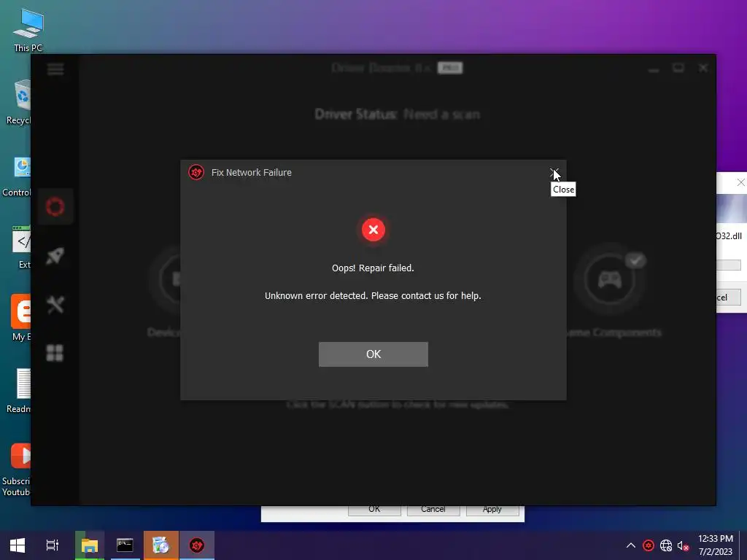Click the Driver Booster tray icon
The image size is (747, 560).
[x=649, y=545]
